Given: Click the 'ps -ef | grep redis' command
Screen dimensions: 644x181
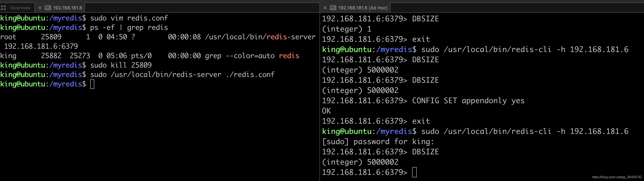Looking at the screenshot, I should [129, 27].
